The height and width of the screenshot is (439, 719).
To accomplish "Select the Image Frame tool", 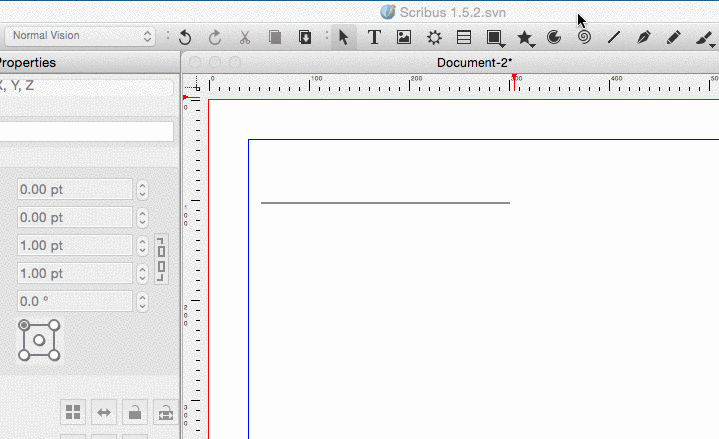I will point(404,37).
